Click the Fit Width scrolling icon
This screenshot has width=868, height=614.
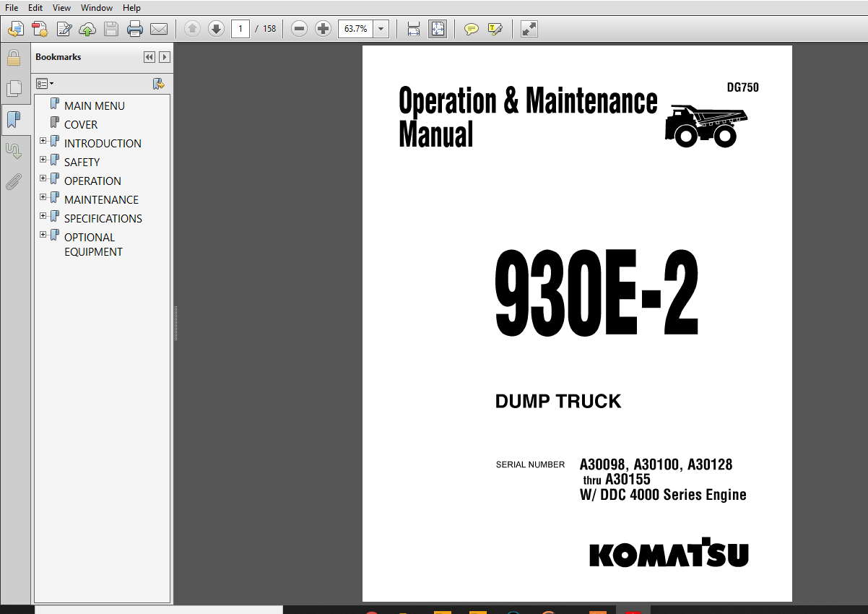(x=414, y=29)
